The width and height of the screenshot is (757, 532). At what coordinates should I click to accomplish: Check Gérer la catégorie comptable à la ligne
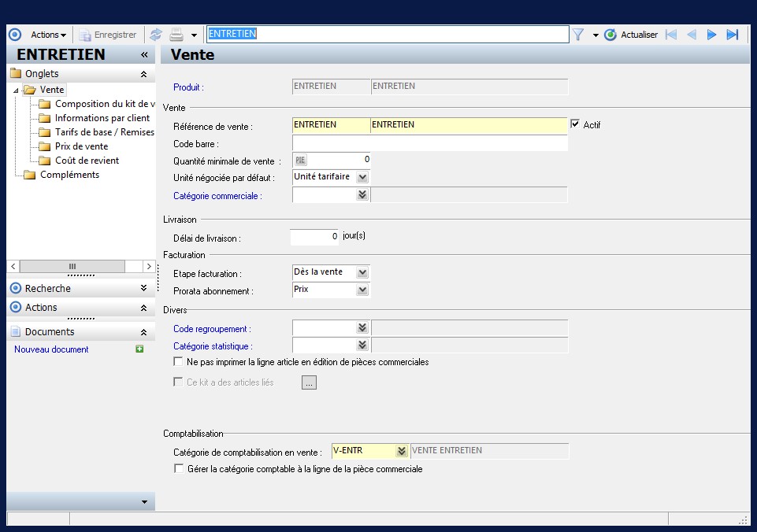[x=179, y=468]
